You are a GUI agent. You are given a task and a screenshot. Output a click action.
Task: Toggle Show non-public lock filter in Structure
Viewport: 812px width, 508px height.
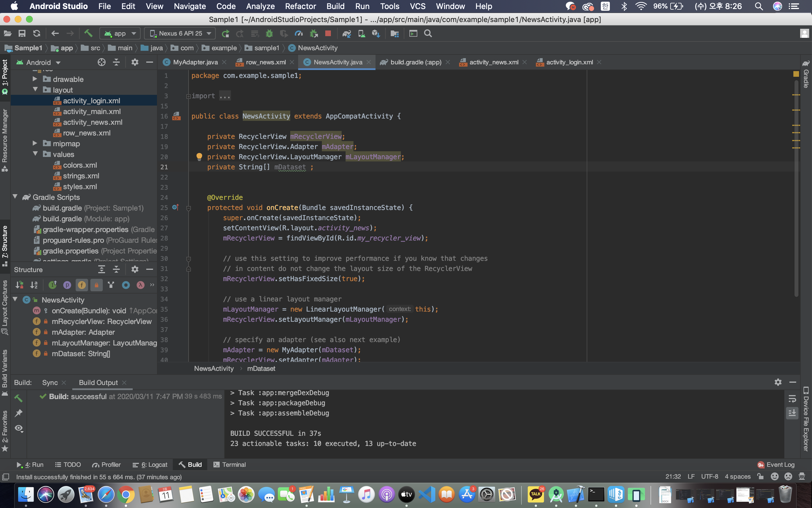(97, 285)
